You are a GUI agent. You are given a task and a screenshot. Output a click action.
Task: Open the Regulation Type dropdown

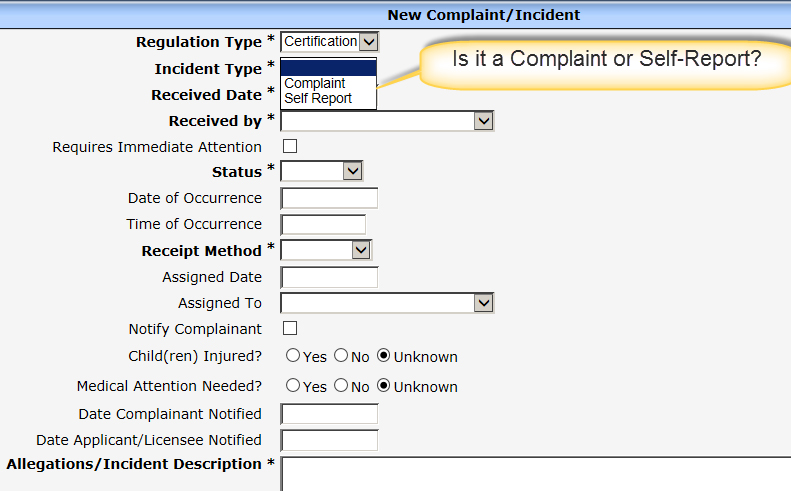[x=368, y=41]
